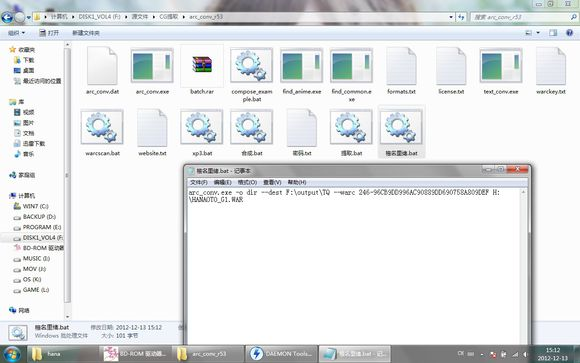The height and width of the screenshot is (363, 580).
Task: Switch to the hana folder taskbar button
Action: (63, 354)
